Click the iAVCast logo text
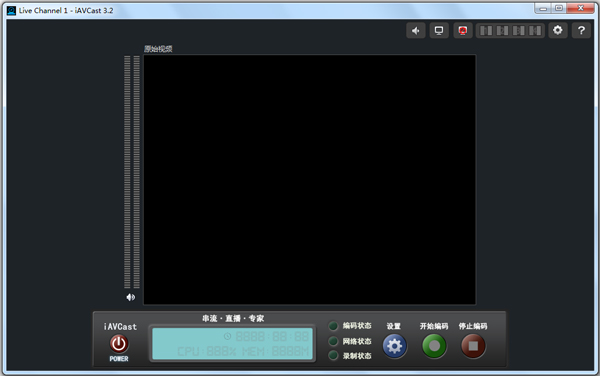 (x=120, y=327)
